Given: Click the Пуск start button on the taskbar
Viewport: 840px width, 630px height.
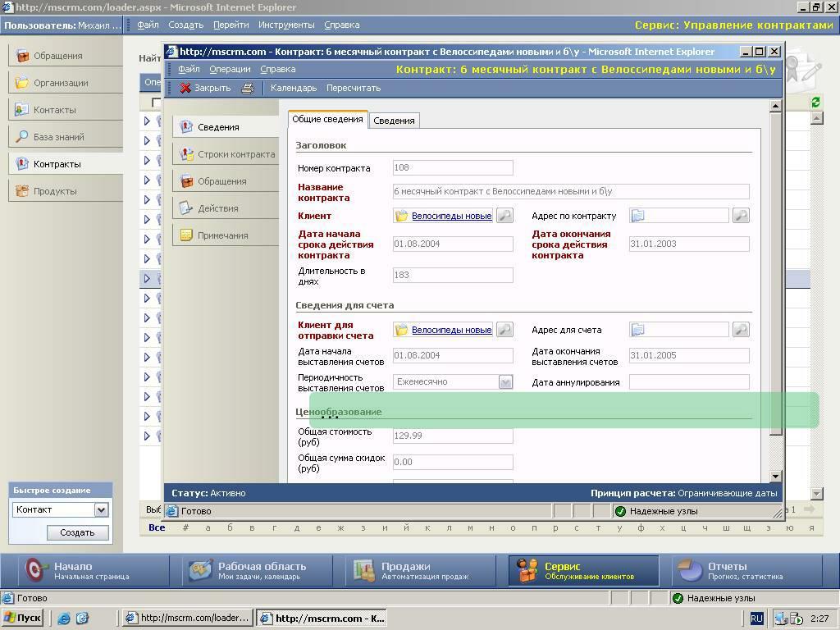Looking at the screenshot, I should [x=23, y=619].
